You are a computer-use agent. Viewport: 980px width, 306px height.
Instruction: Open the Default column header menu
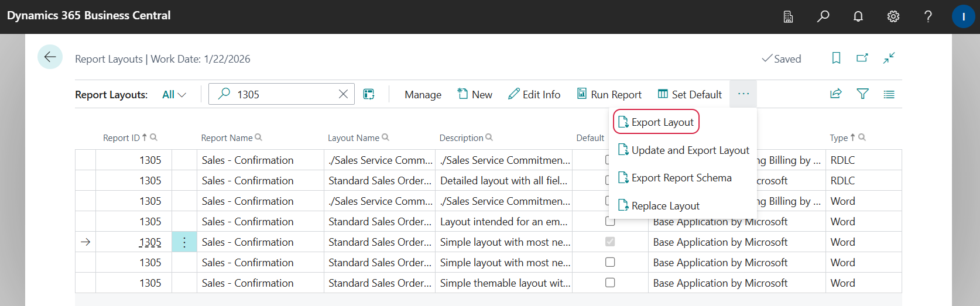click(590, 138)
